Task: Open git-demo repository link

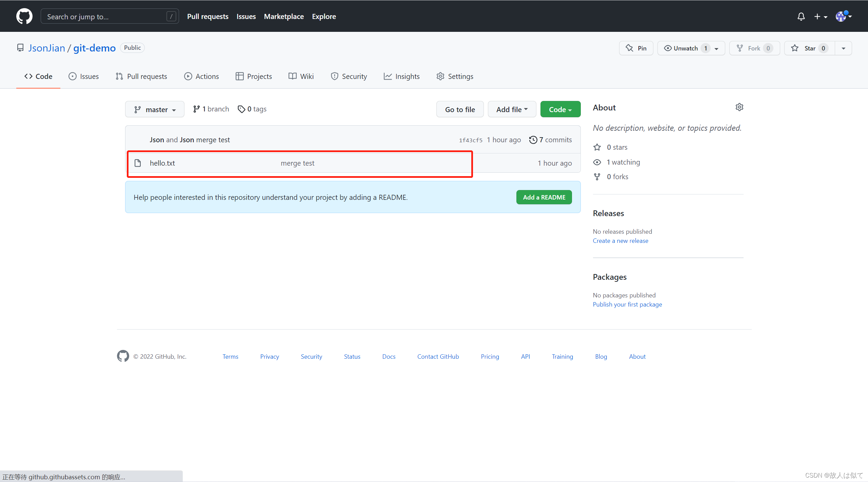Action: 94,48
